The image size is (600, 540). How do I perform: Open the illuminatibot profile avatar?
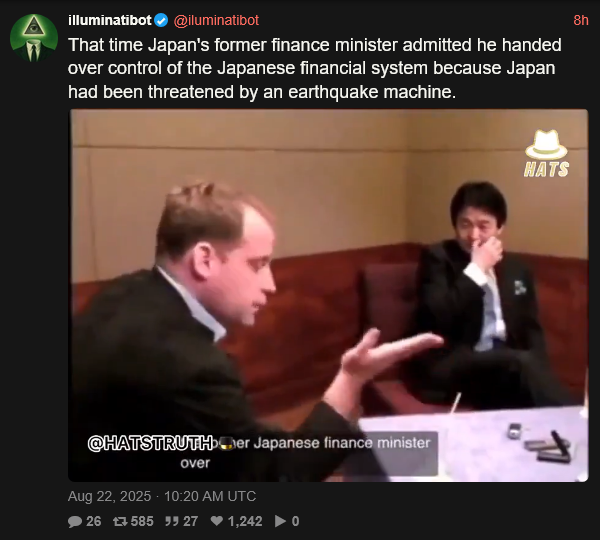[34, 38]
